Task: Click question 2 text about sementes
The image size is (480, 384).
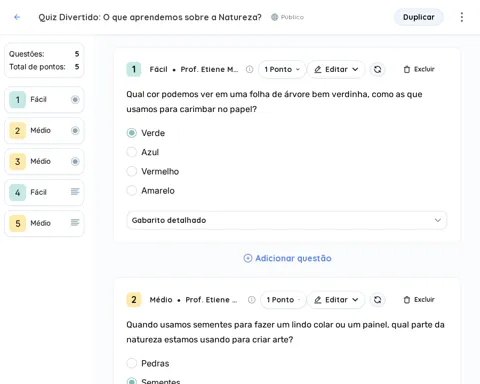Action: (285, 332)
